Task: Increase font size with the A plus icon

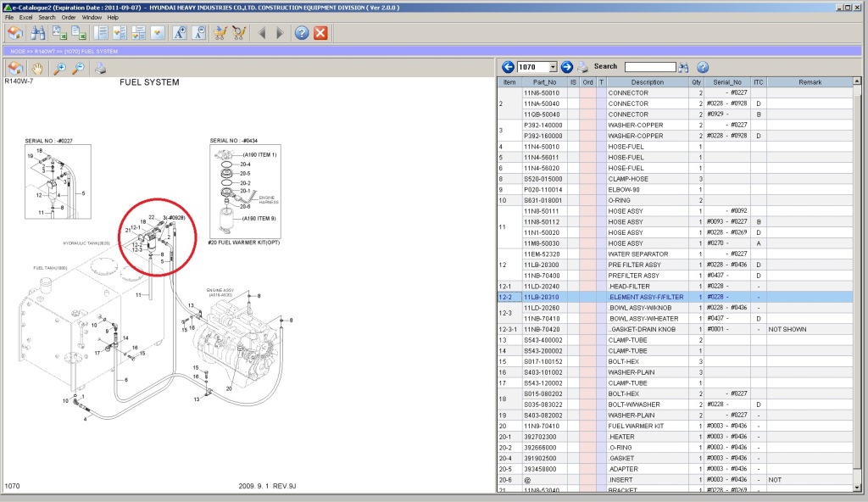Action: (x=180, y=33)
